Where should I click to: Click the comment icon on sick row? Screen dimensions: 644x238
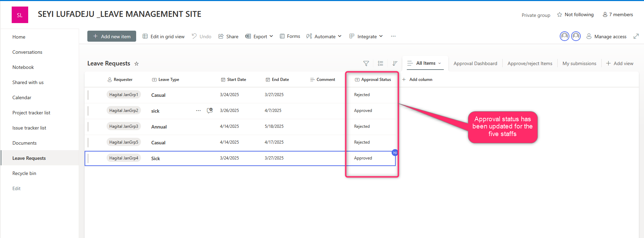pos(210,111)
